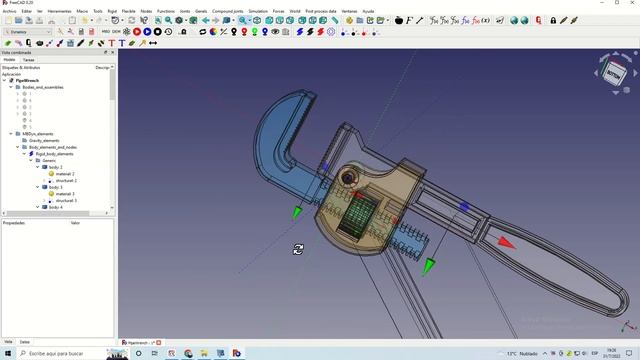
Task: Click the tree panel horizontal scrollbar
Action: [x=49, y=213]
